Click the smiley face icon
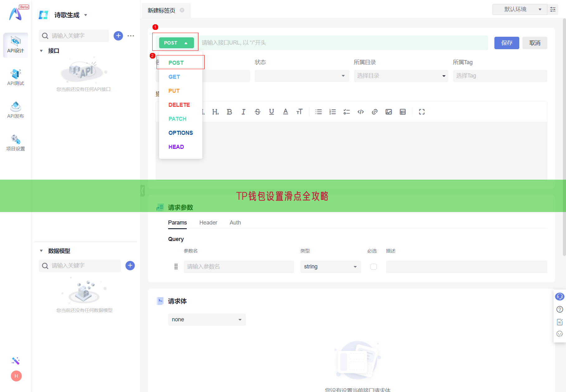Image resolution: width=566 pixels, height=392 pixels. [560, 334]
